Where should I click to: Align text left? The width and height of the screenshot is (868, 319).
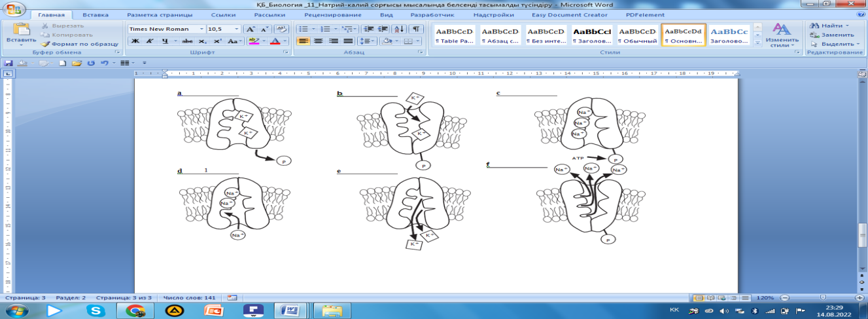click(304, 41)
